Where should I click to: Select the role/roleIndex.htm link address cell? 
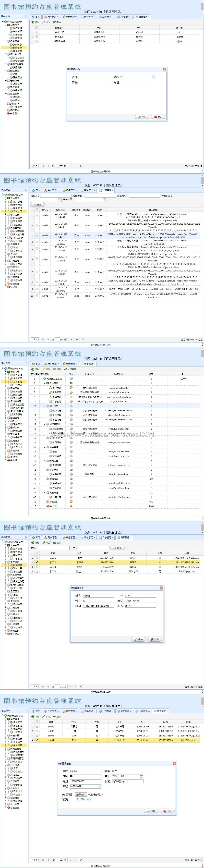tap(119, 393)
